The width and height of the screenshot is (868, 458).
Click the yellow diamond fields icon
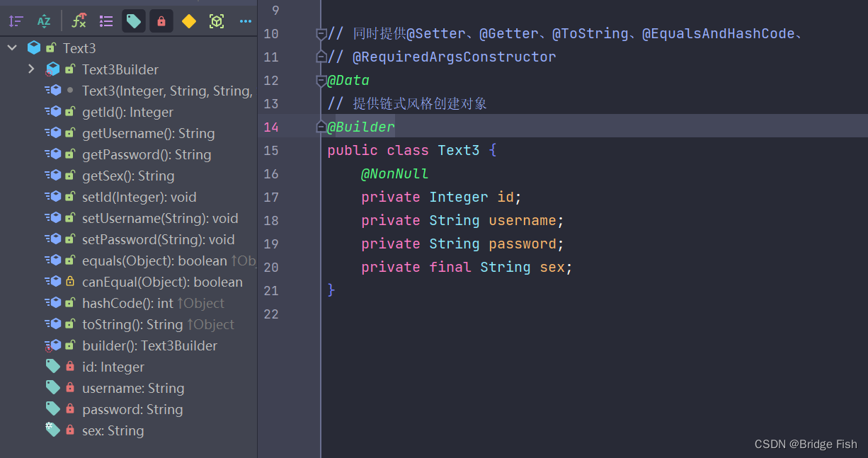(x=188, y=21)
